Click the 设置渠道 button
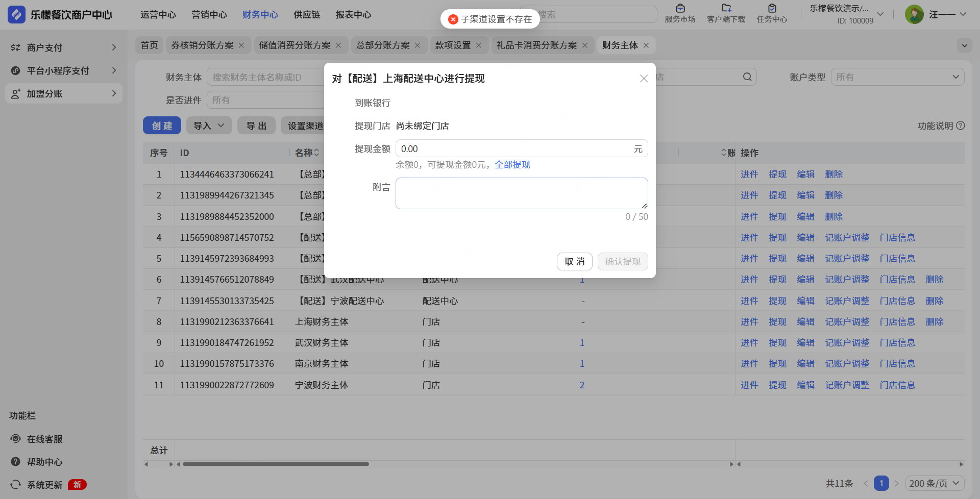The image size is (980, 499). click(x=305, y=126)
